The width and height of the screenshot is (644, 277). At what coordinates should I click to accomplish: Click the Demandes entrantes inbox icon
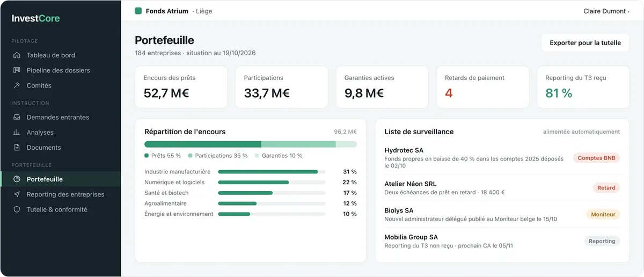click(17, 117)
